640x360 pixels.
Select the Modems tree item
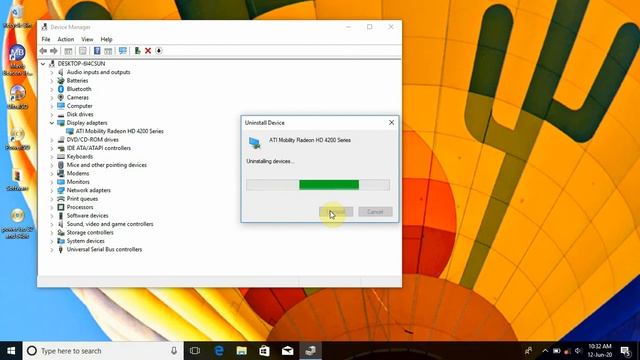(x=78, y=173)
